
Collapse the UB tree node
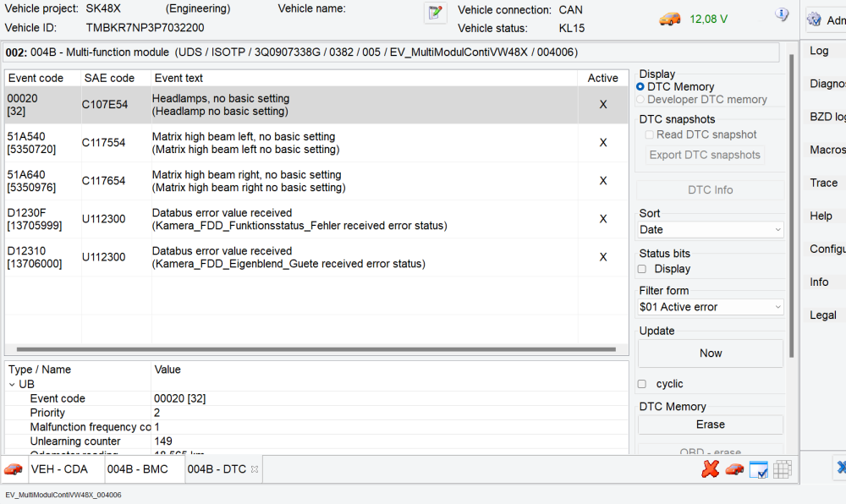[x=12, y=384]
